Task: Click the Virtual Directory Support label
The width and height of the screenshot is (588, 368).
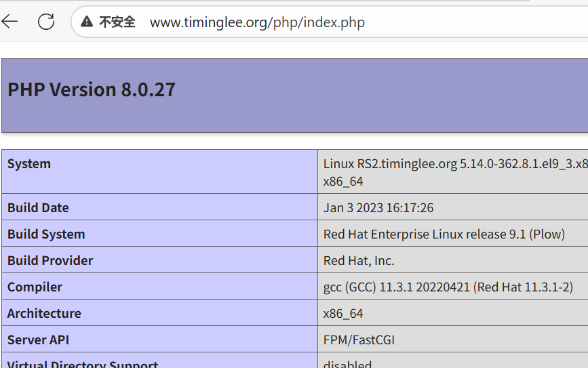Action: [x=83, y=364]
